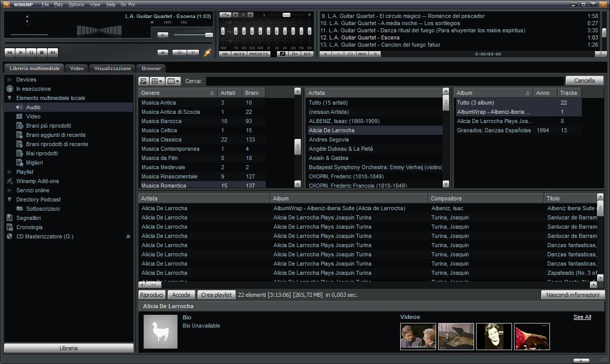This screenshot has width=610, height=364.
Task: Open the Play menu
Action: (58, 5)
